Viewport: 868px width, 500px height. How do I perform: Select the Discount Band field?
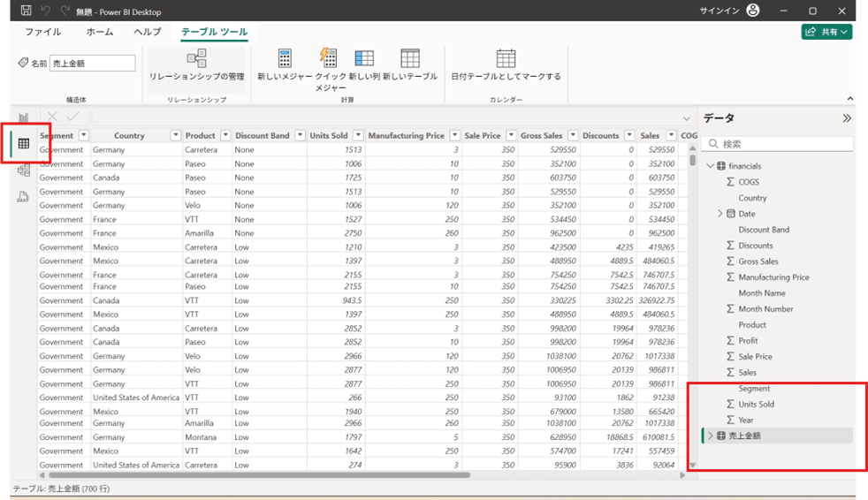coord(764,230)
